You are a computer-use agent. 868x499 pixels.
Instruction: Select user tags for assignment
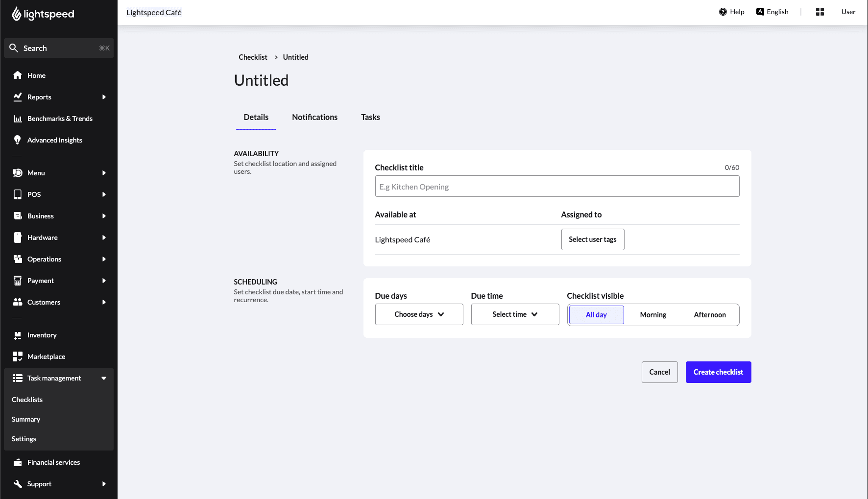tap(593, 239)
